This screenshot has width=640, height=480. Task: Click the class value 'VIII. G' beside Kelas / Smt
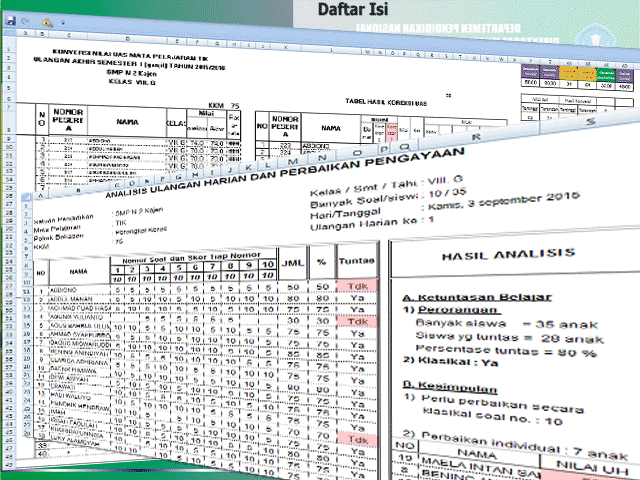445,180
